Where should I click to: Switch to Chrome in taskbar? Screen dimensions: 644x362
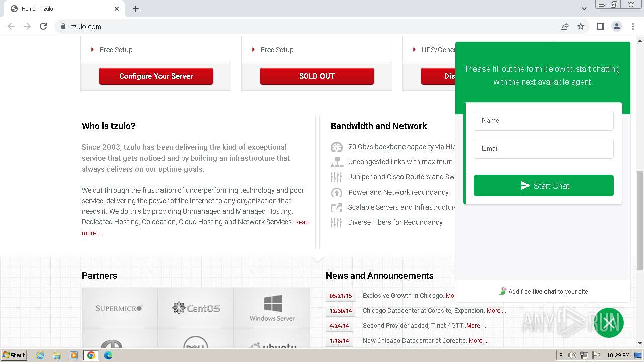pos(91,355)
